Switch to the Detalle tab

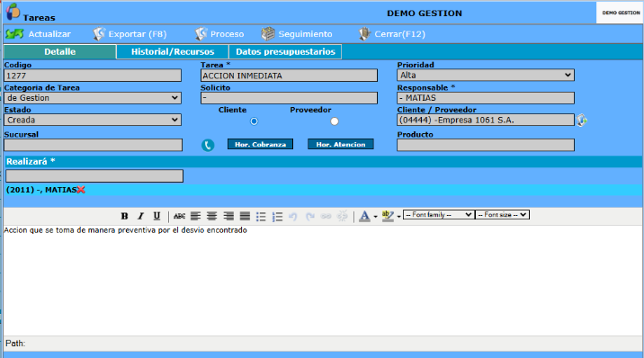[60, 52]
